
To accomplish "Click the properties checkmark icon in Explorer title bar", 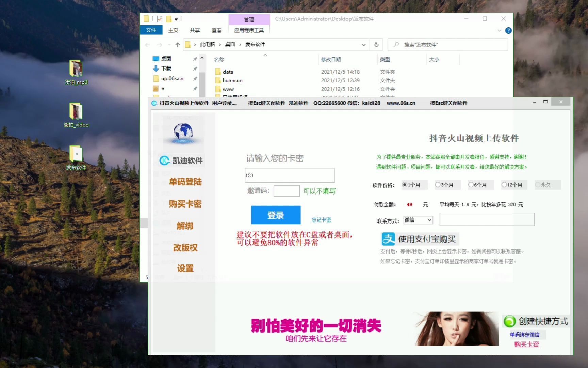I will pyautogui.click(x=160, y=19).
